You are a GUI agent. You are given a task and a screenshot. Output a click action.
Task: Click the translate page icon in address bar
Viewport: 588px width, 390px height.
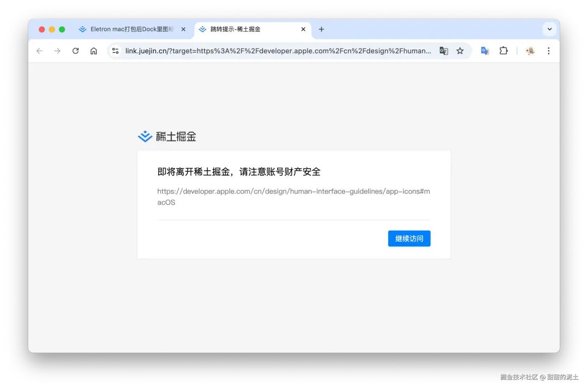coord(444,51)
